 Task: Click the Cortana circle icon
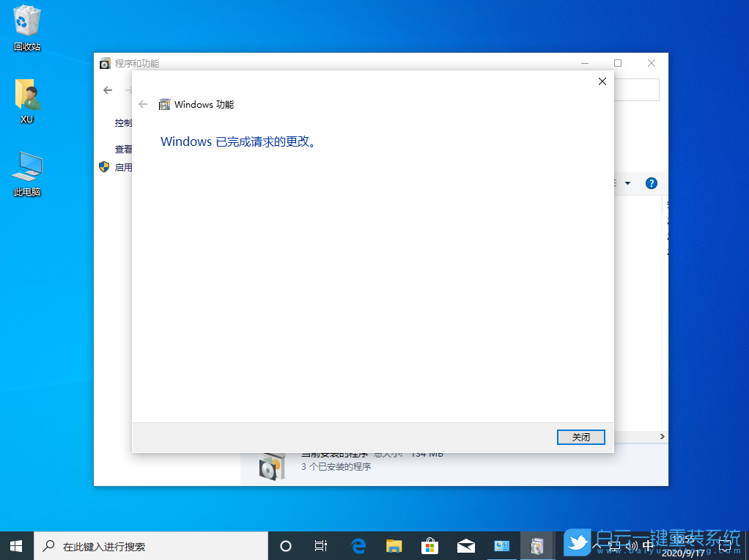[x=286, y=545]
